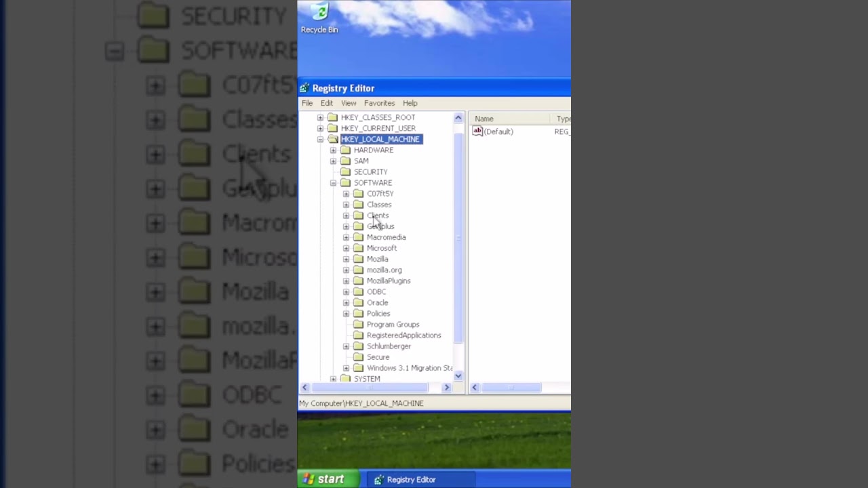The image size is (868, 488).
Task: Select the SYSTEM key label
Action: pyautogui.click(x=367, y=378)
